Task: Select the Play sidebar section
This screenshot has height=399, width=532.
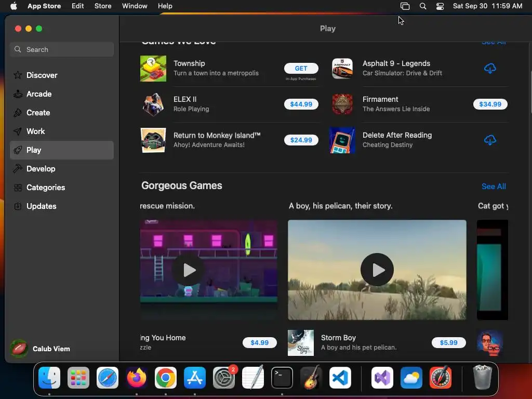Action: pos(62,150)
